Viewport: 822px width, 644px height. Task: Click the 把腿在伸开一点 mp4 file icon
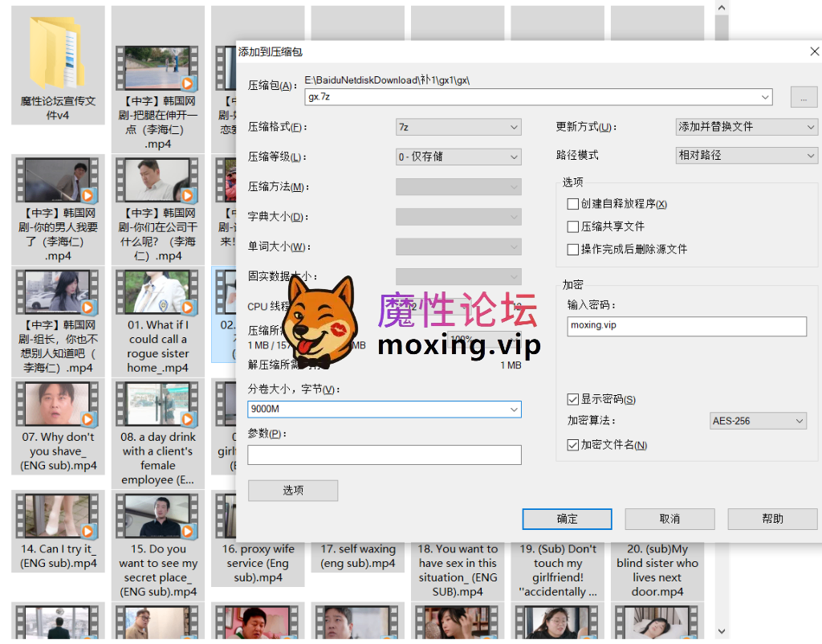pos(157,68)
